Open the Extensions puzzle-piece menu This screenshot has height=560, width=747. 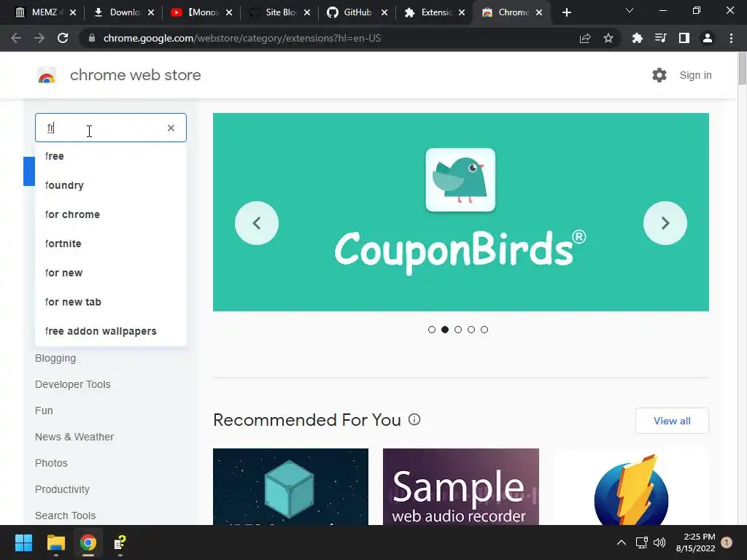(637, 38)
